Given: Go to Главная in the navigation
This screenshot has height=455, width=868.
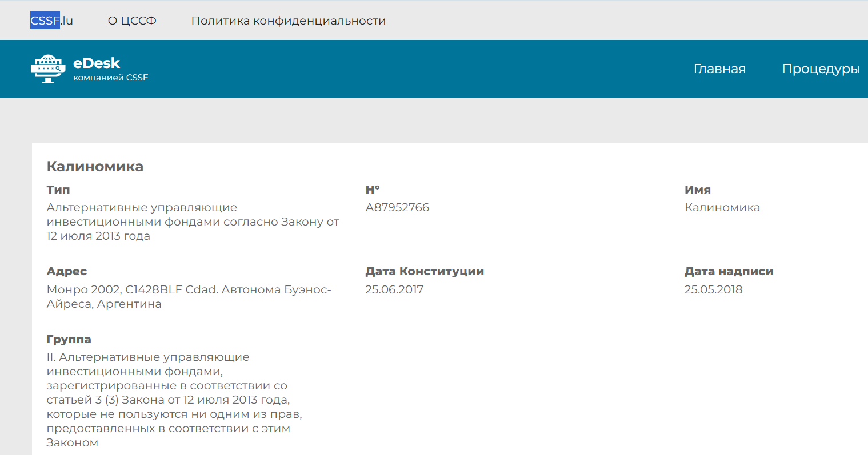Looking at the screenshot, I should pyautogui.click(x=719, y=69).
